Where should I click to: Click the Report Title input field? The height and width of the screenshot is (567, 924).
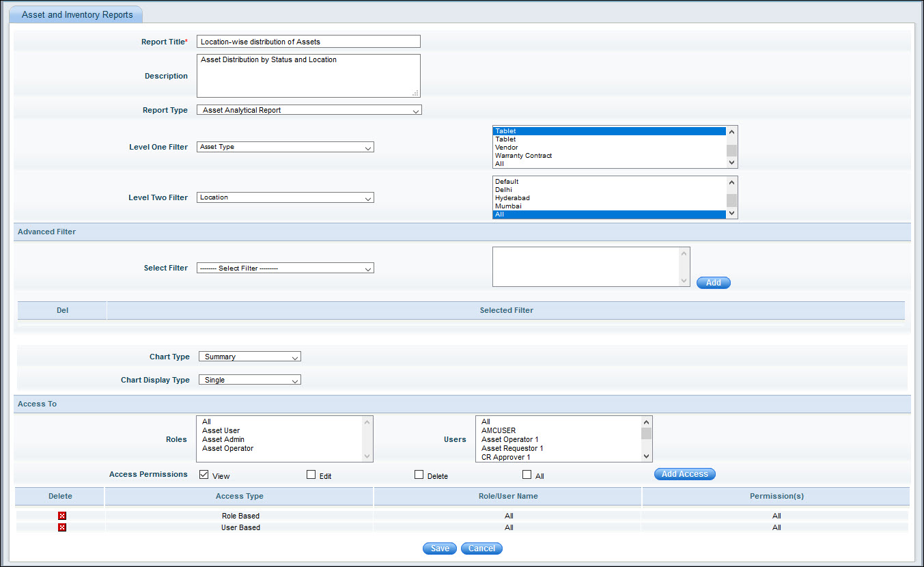(x=308, y=42)
